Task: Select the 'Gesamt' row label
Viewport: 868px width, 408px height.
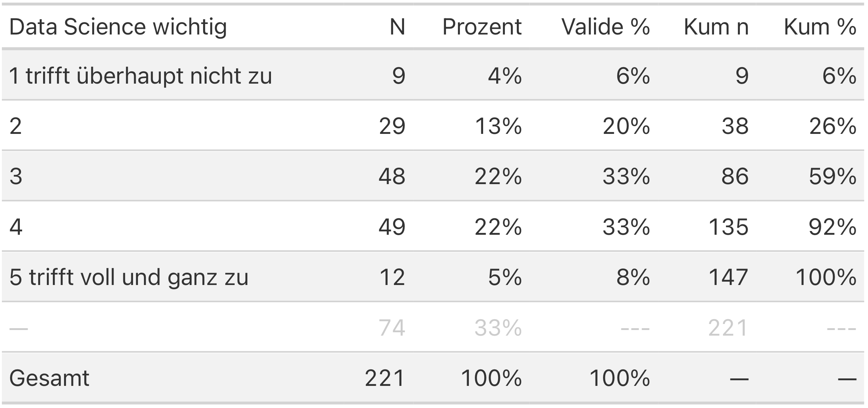Action: click(49, 378)
